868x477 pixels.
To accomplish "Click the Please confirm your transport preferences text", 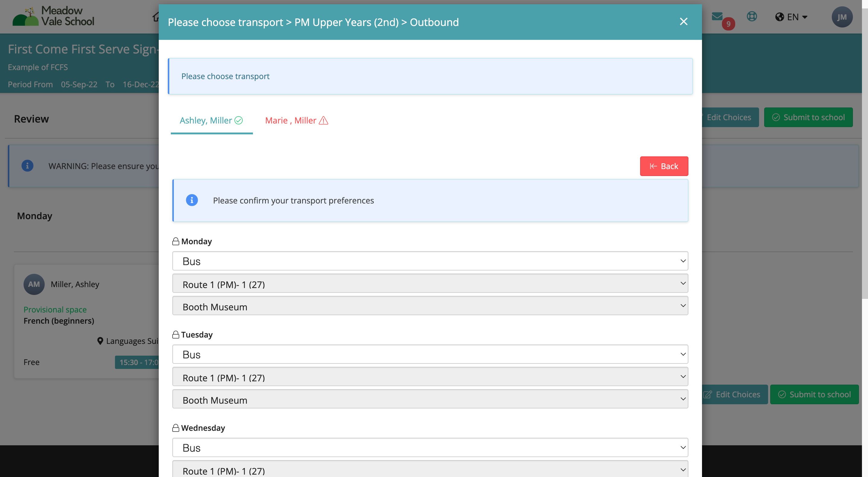I will click(x=293, y=200).
